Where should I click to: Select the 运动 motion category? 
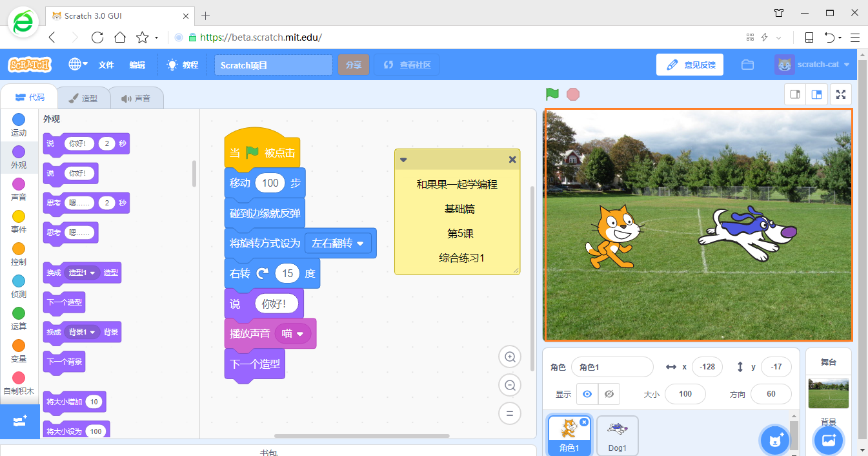coord(19,125)
